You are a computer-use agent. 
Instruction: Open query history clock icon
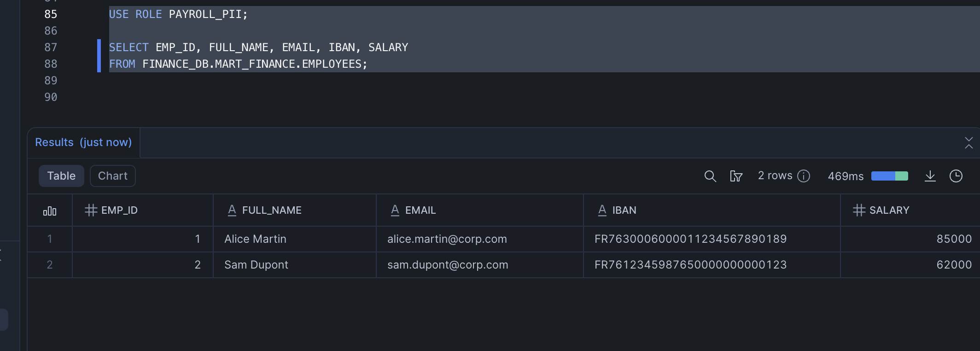click(x=956, y=176)
